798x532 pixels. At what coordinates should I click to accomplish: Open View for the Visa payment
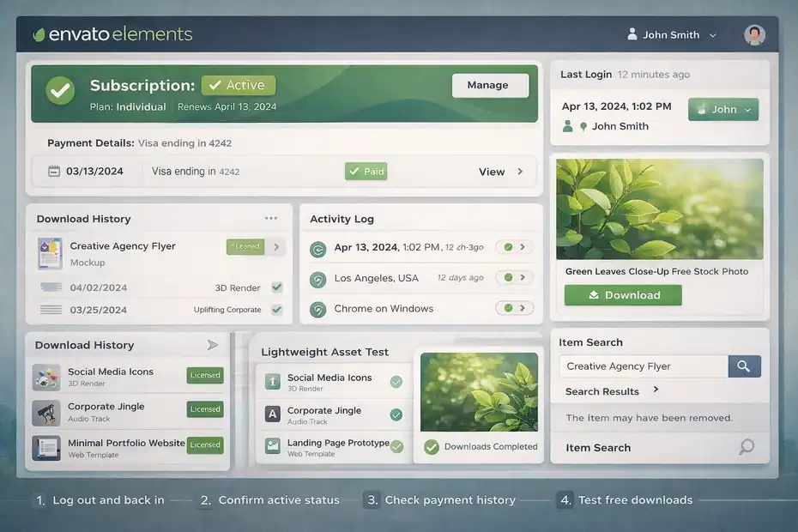pyautogui.click(x=492, y=172)
